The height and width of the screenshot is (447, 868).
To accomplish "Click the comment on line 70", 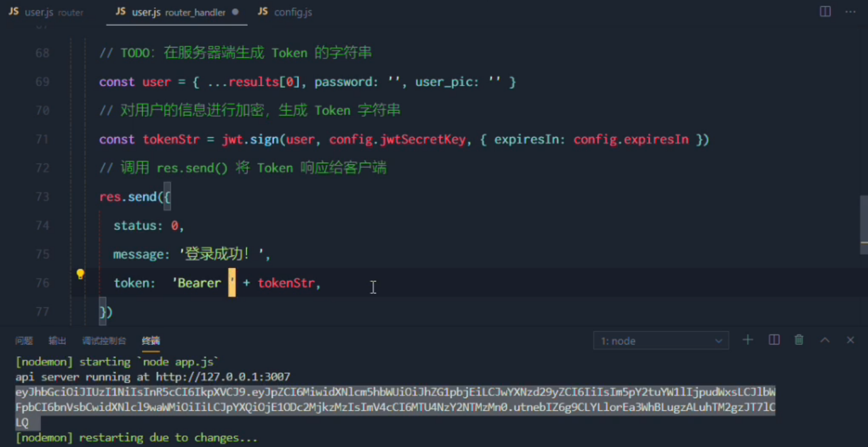I will tap(250, 110).
